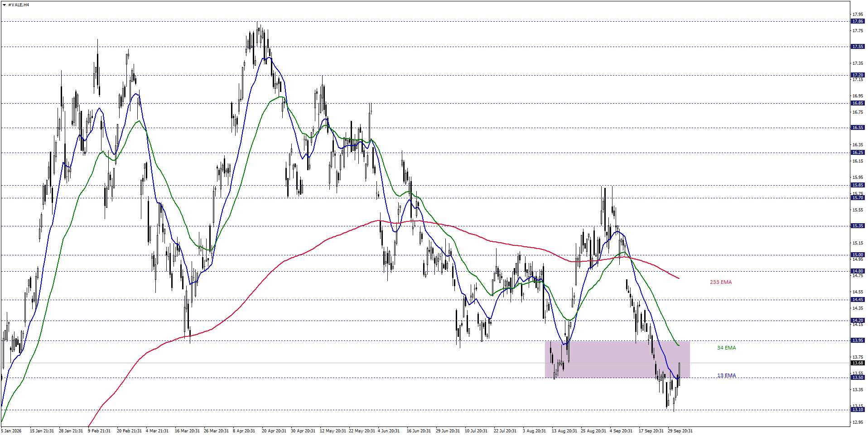Screen dimensions: 868x436
Task: Select the 34 EMA label
Action: tap(726, 348)
